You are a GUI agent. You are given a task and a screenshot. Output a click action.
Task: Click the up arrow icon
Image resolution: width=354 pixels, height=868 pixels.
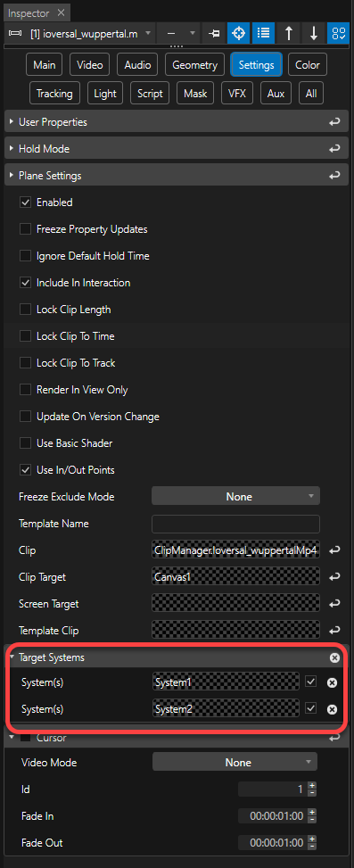tap(289, 33)
